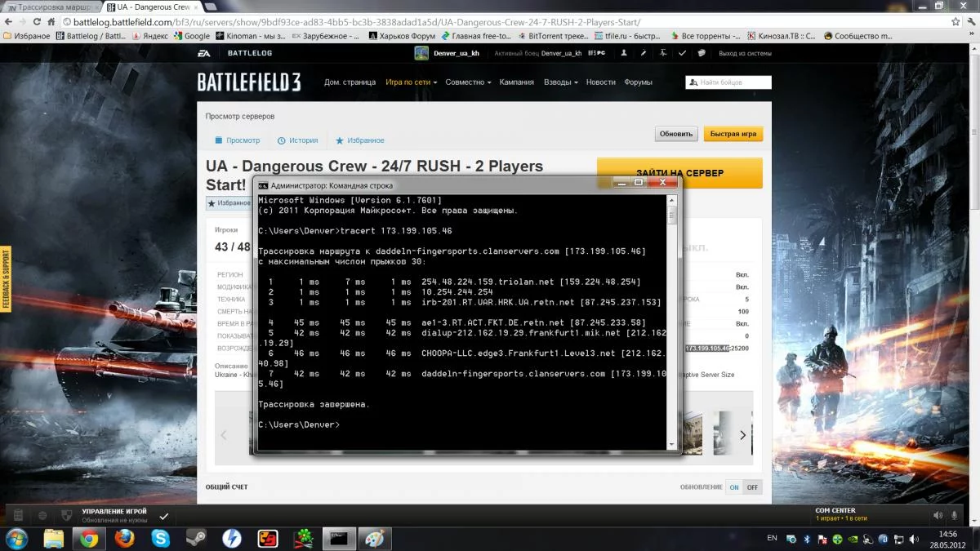Open the 'Новости' menu item

(x=600, y=82)
